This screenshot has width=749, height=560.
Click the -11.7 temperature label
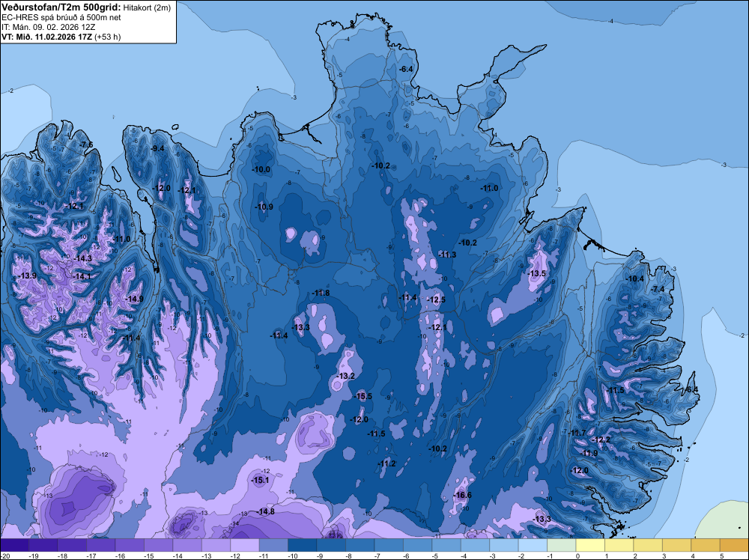pos(577,433)
